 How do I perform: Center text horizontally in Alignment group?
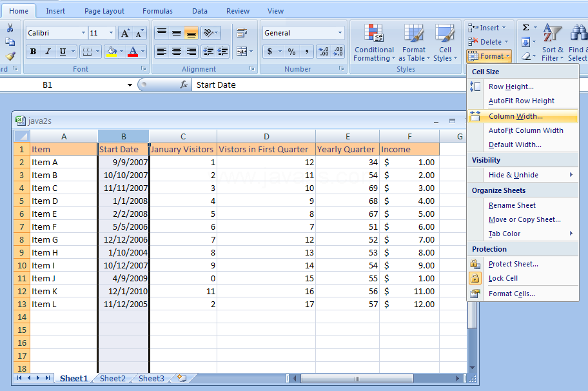(x=176, y=51)
